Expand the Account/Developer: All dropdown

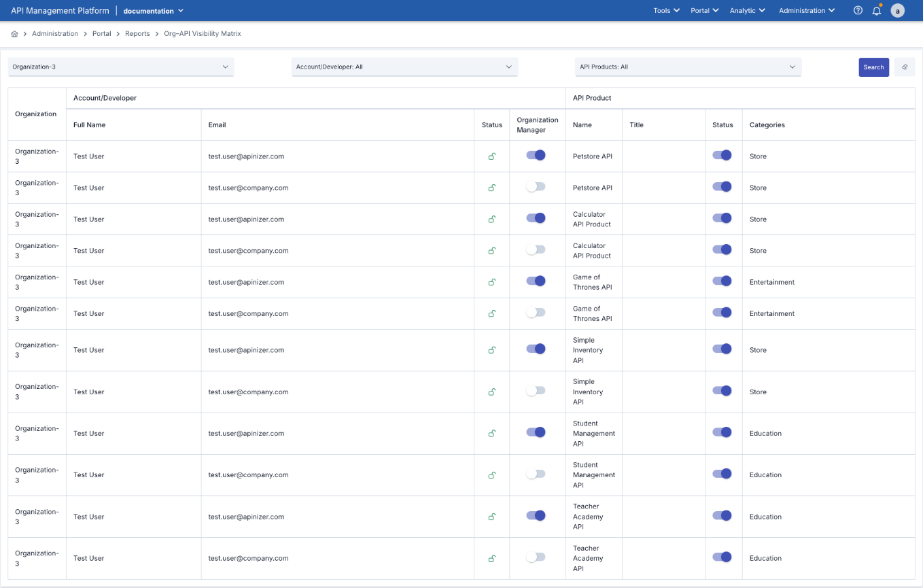(x=404, y=67)
